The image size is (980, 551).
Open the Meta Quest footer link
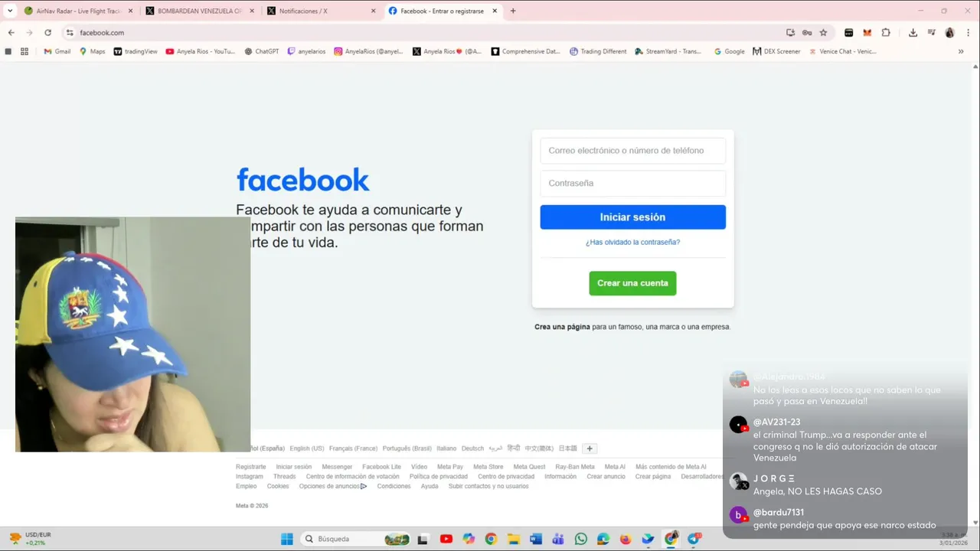(529, 467)
